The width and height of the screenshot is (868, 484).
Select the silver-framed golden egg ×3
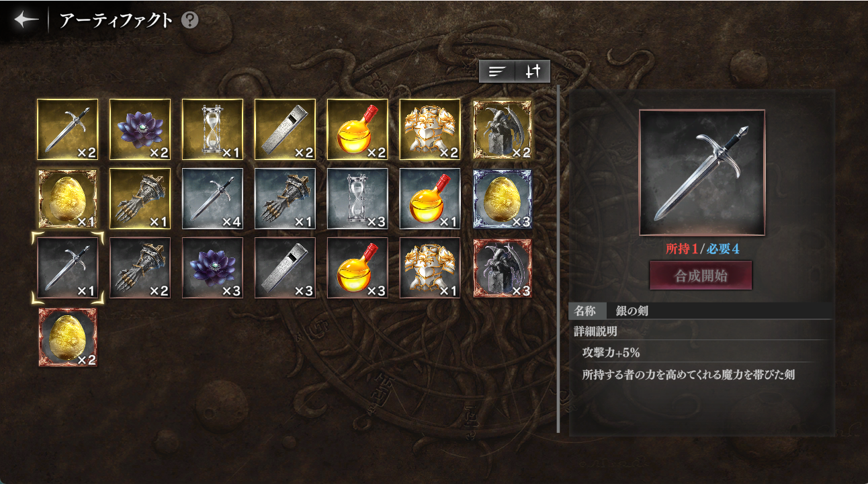click(x=503, y=199)
